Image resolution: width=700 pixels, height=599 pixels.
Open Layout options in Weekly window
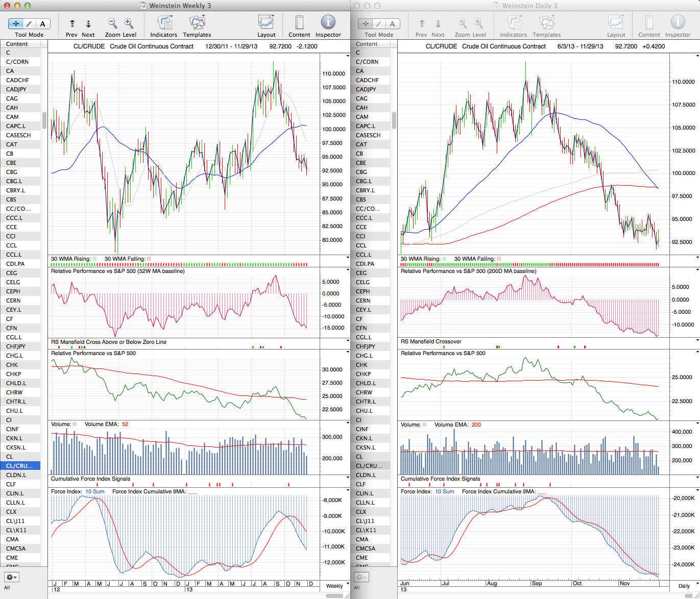(266, 23)
